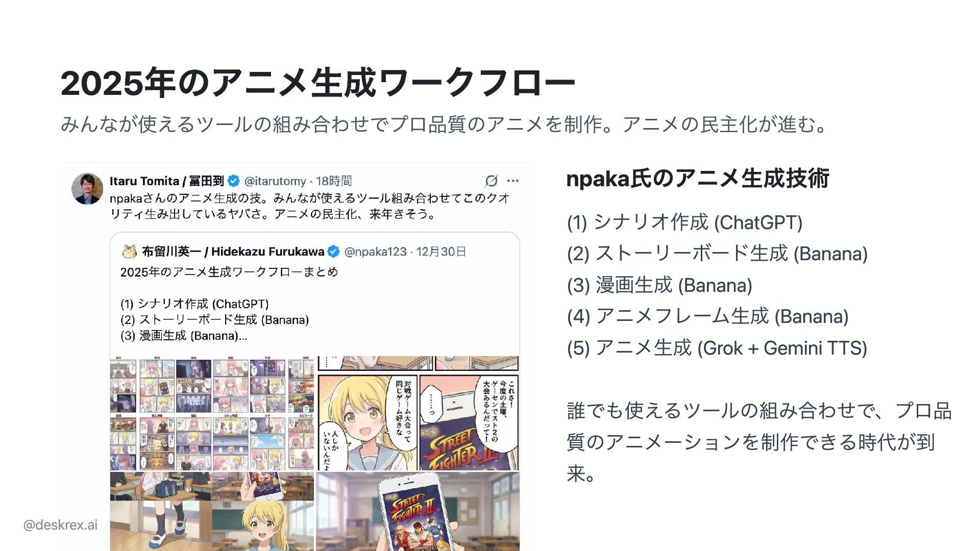The image size is (980, 551).
Task: Click Itaru Tomita's blue verified badge
Action: tap(233, 181)
